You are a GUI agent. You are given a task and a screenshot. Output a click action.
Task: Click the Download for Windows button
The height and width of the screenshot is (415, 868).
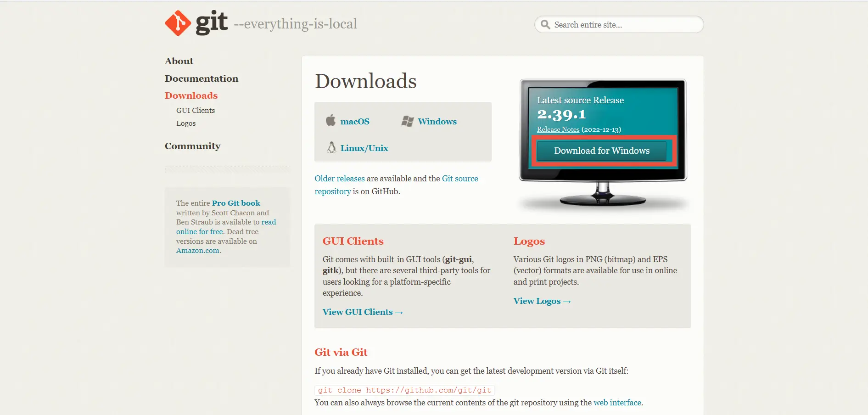602,151
